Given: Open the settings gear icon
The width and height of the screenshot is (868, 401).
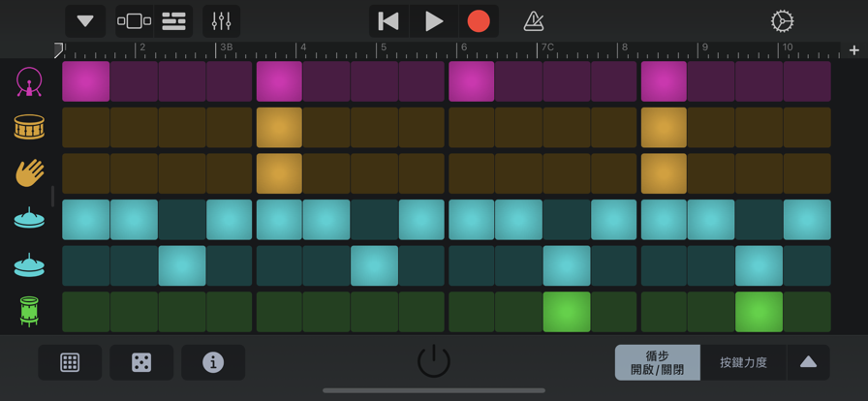Looking at the screenshot, I should pos(782,21).
